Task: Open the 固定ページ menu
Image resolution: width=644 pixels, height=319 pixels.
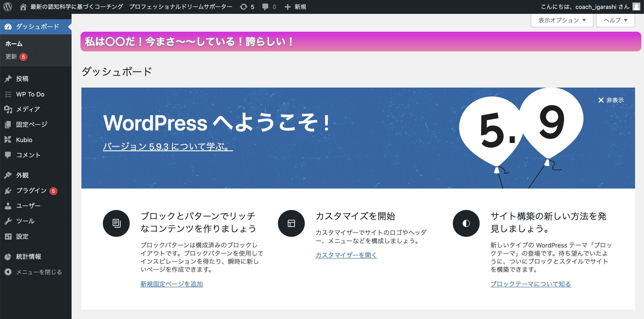Action: coord(36,124)
